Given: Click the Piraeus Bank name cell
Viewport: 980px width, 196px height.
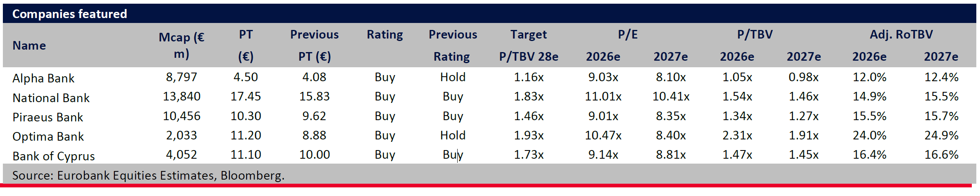Looking at the screenshot, I should tap(48, 117).
